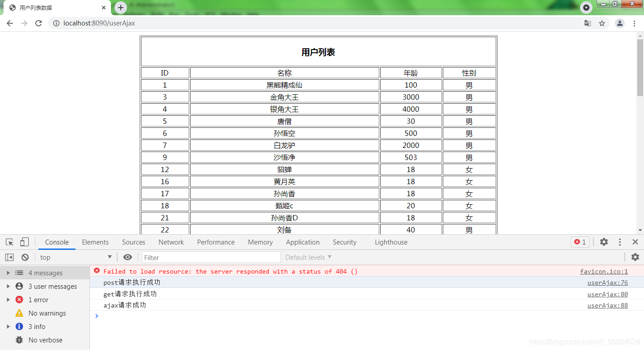Open the Memory tab
This screenshot has width=644, height=350.
pos(260,242)
